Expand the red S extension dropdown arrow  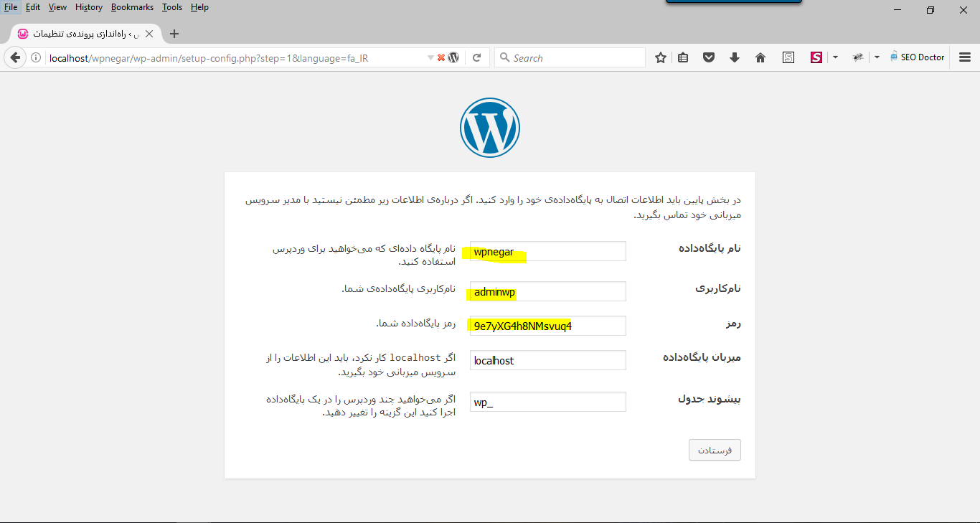click(x=835, y=58)
